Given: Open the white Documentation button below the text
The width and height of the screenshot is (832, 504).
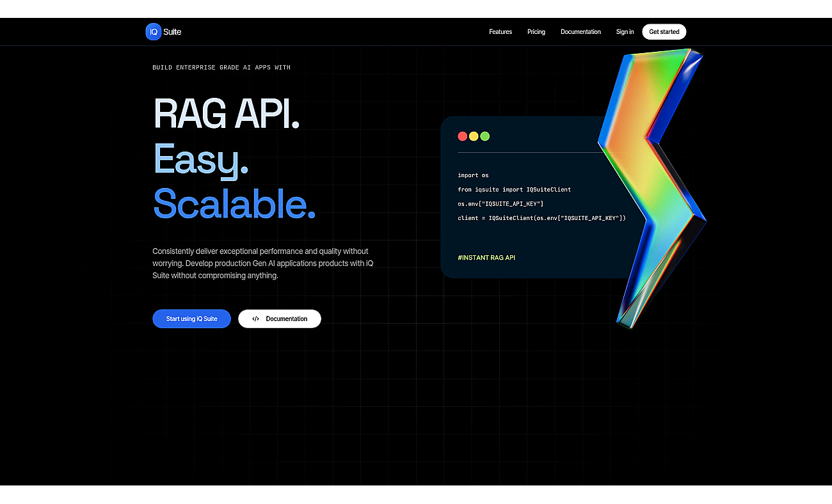Looking at the screenshot, I should (x=280, y=319).
